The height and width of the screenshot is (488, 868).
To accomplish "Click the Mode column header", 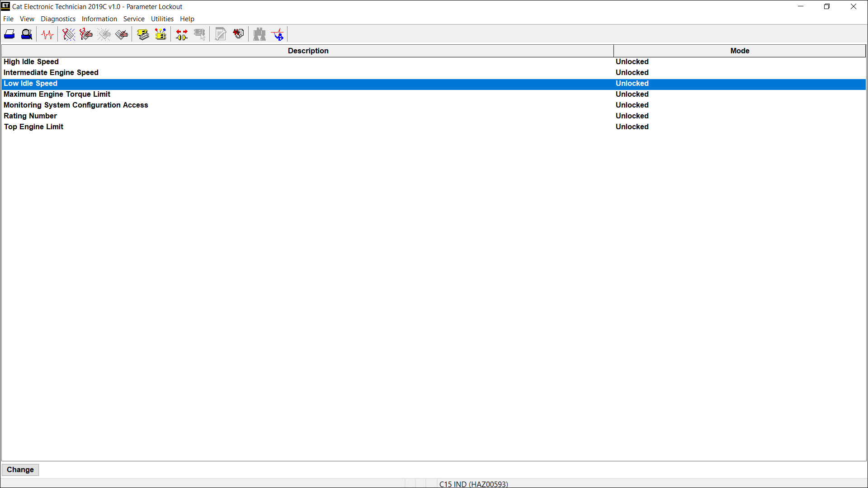I will point(740,51).
